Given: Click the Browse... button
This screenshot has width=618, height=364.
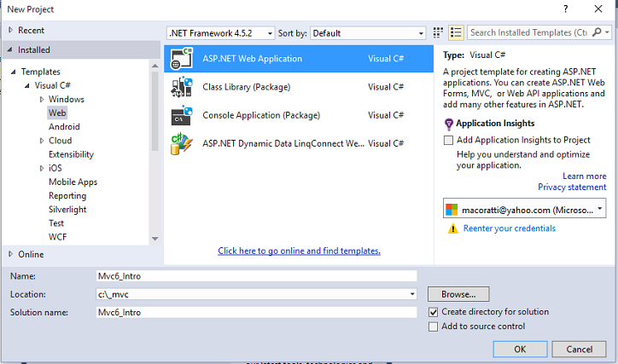Looking at the screenshot, I should tap(458, 294).
